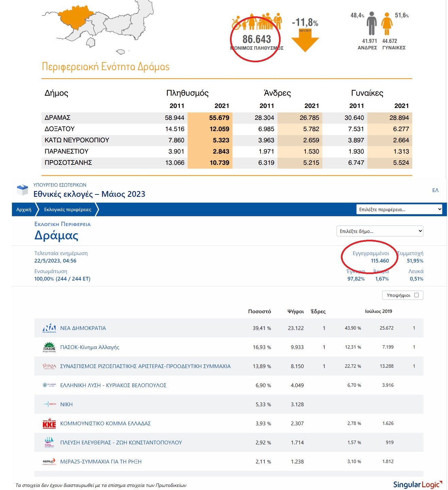The width and height of the screenshot is (448, 490).
Task: Click the permanent population figure 86.643
Action: tap(257, 39)
